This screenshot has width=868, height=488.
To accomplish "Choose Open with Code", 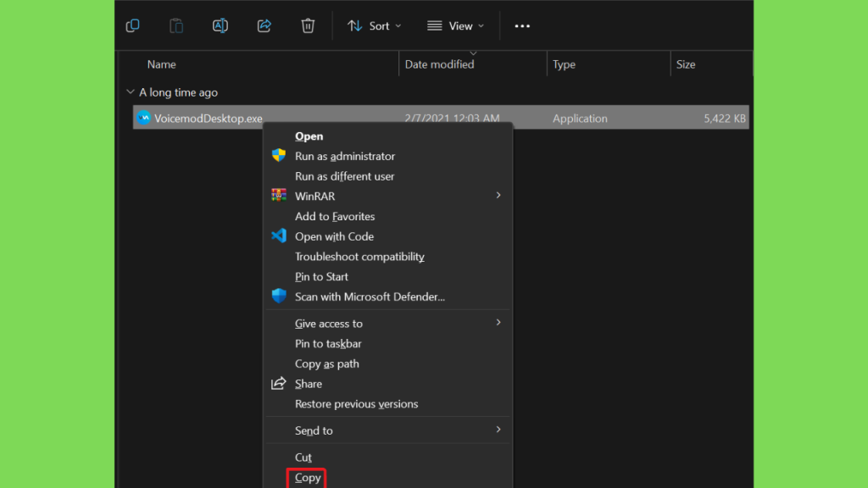I will pyautogui.click(x=334, y=236).
